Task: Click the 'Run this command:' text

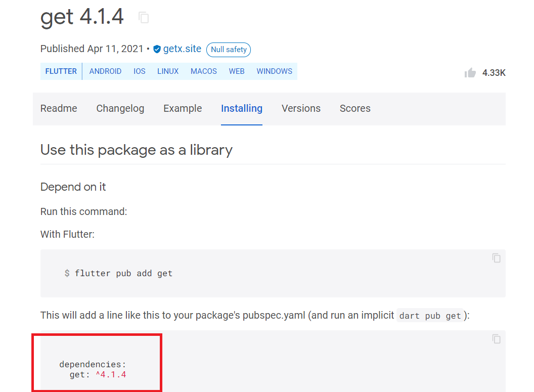Action: pyautogui.click(x=84, y=211)
